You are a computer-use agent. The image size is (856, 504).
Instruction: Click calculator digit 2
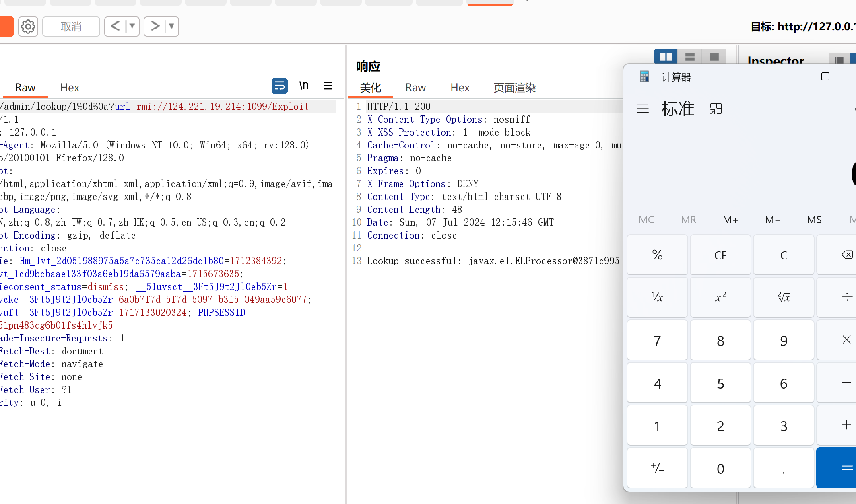[x=720, y=426]
